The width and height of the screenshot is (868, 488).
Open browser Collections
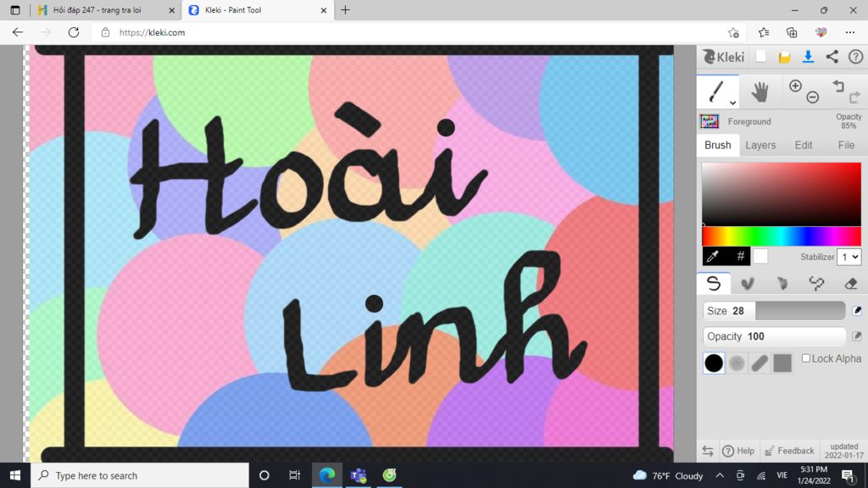pos(793,33)
